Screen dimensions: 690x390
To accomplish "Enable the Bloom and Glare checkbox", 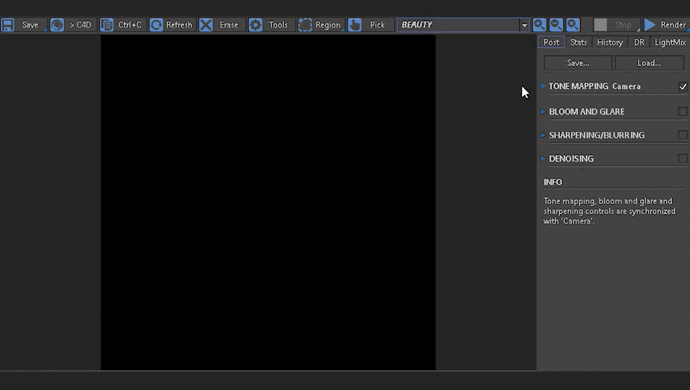I will [683, 111].
